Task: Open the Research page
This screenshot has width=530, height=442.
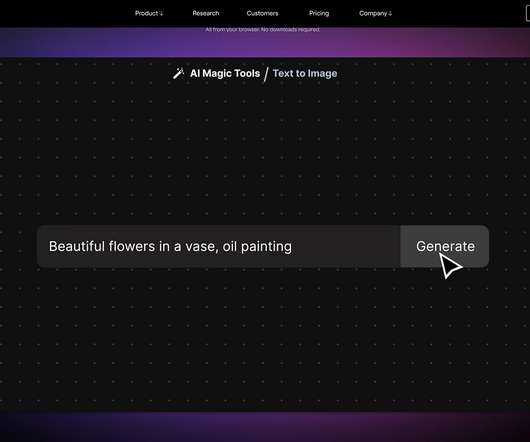Action: click(x=206, y=13)
